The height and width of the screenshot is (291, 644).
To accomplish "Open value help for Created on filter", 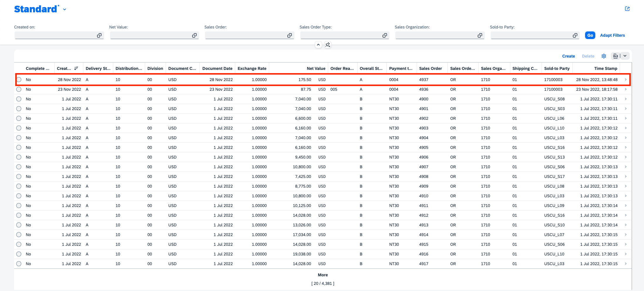I will [99, 36].
